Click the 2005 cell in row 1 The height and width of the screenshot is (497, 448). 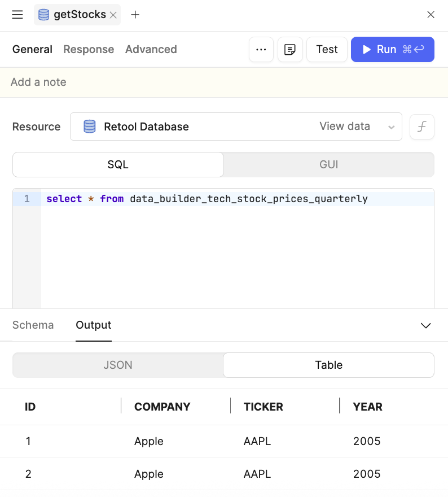click(x=367, y=441)
